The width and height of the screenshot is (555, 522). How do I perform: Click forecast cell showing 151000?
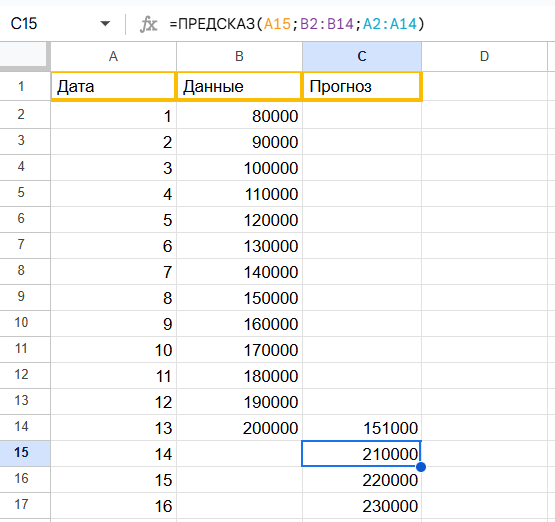coord(362,428)
